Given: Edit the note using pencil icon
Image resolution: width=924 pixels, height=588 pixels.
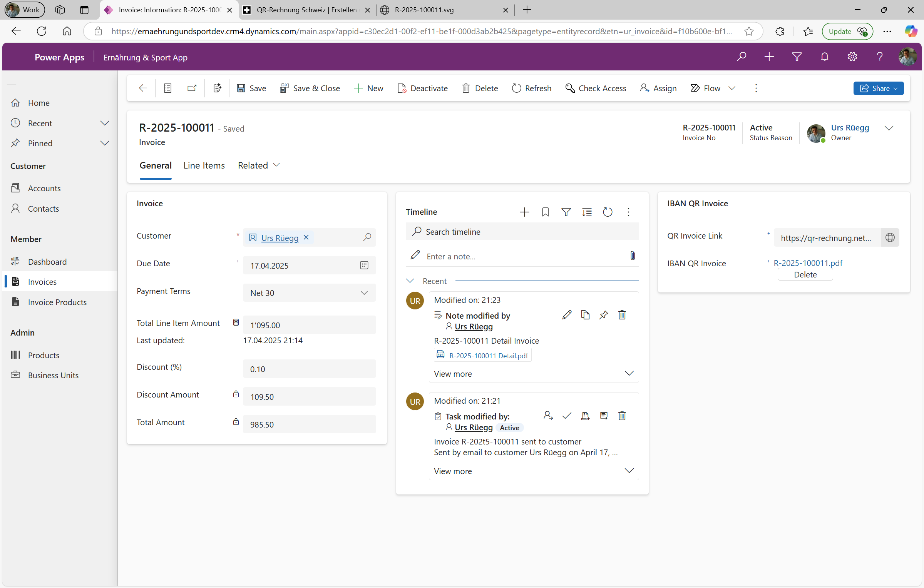Looking at the screenshot, I should (x=567, y=315).
